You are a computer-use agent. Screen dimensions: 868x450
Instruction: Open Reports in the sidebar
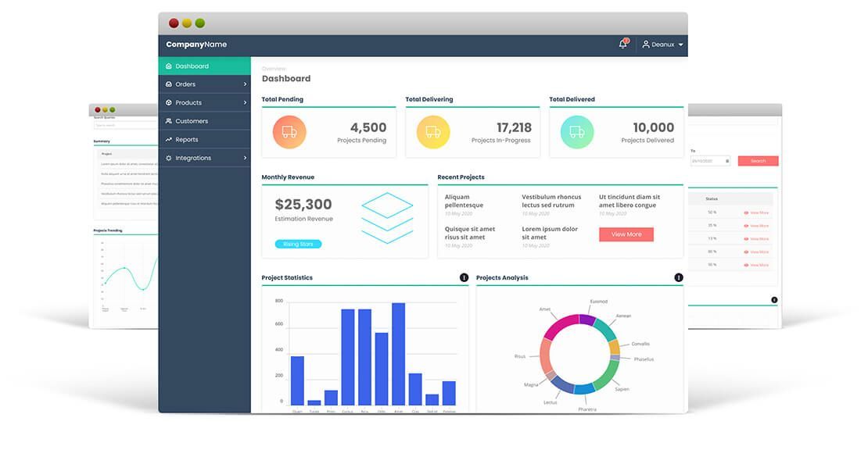[204, 139]
